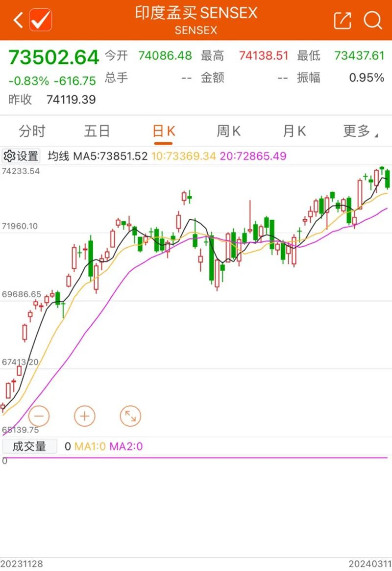Expand the chart to fullscreen
This screenshot has width=392, height=571.
click(130, 416)
